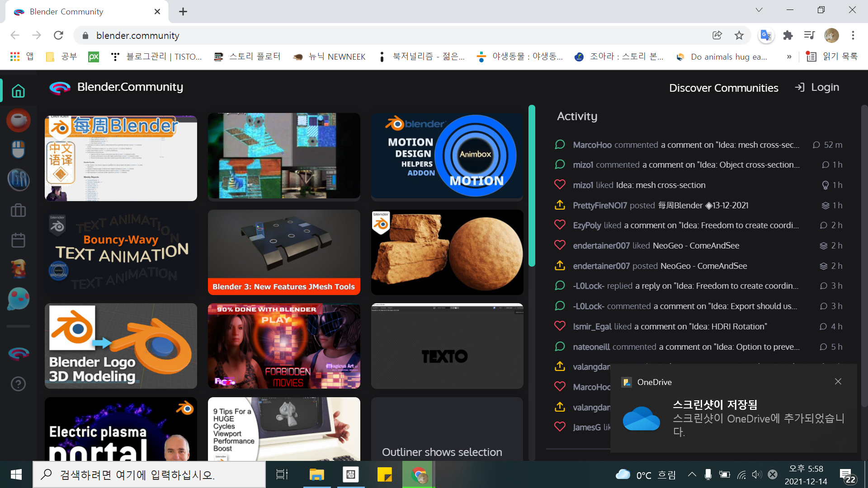Open a new browser tab
Screen dimensions: 868x488
(183, 12)
